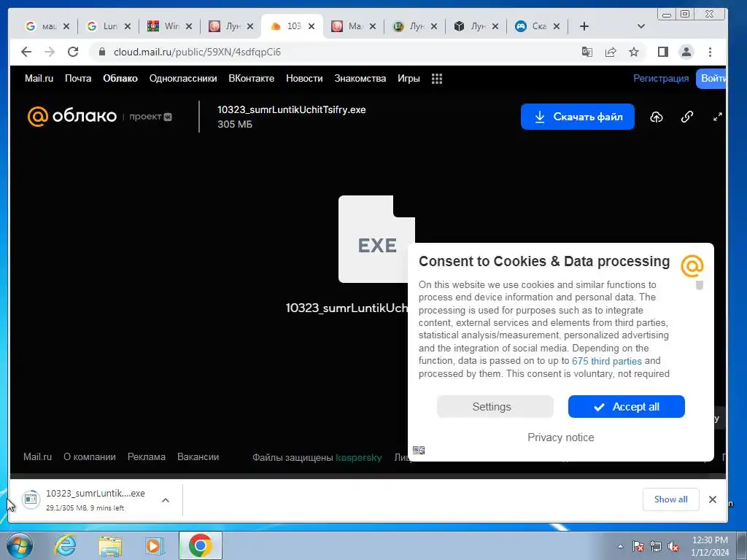
Task: Open cookie Settings button
Action: [495, 407]
